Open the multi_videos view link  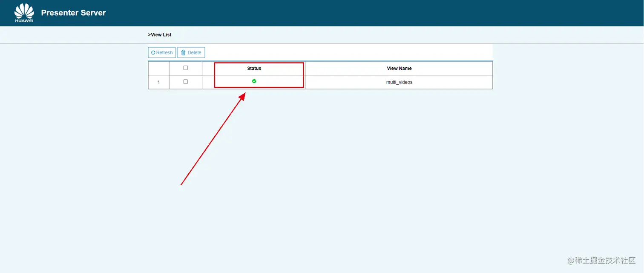pos(399,82)
